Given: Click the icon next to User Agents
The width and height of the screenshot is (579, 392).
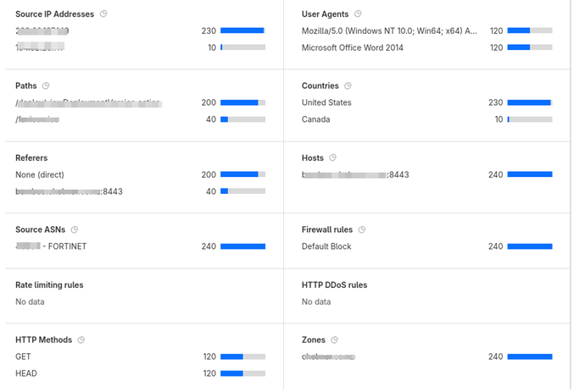Looking at the screenshot, I should [x=358, y=14].
